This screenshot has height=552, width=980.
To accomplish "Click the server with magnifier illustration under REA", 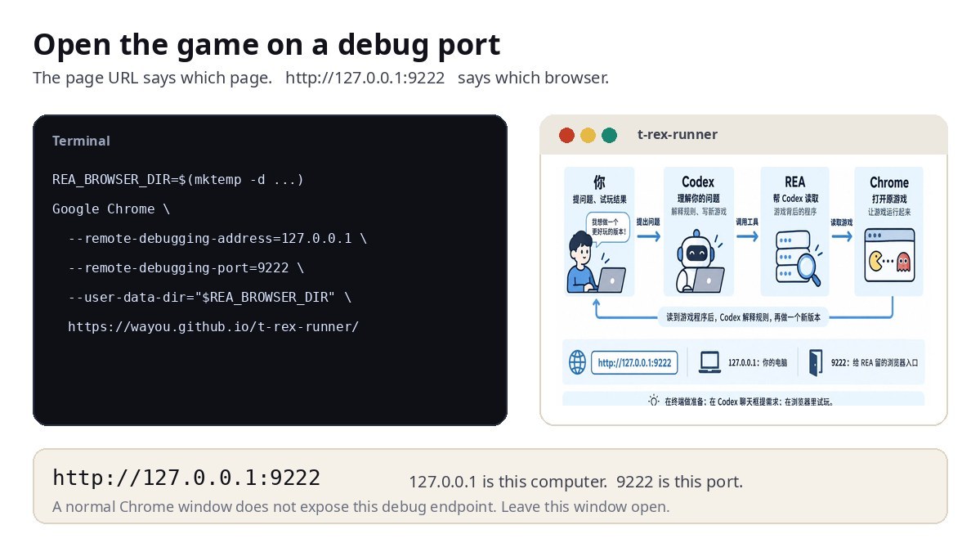I will tap(798, 258).
